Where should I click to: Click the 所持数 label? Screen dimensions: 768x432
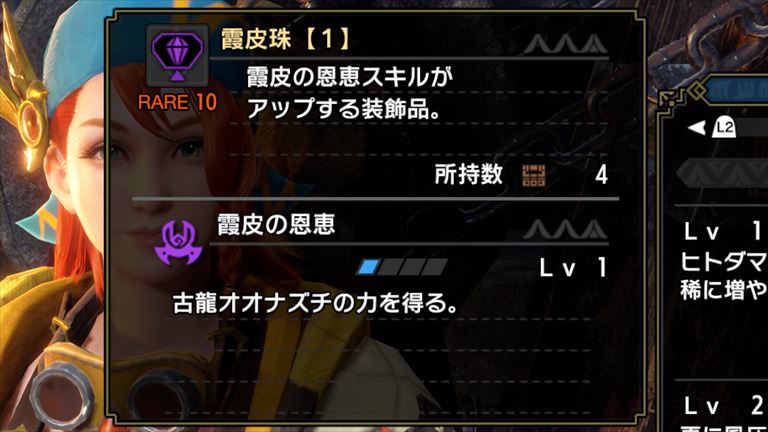(x=468, y=174)
